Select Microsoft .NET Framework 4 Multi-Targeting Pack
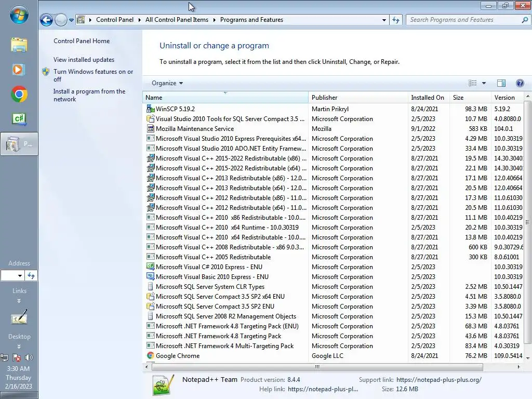Screen dimensions: 532x399 [334, 345]
